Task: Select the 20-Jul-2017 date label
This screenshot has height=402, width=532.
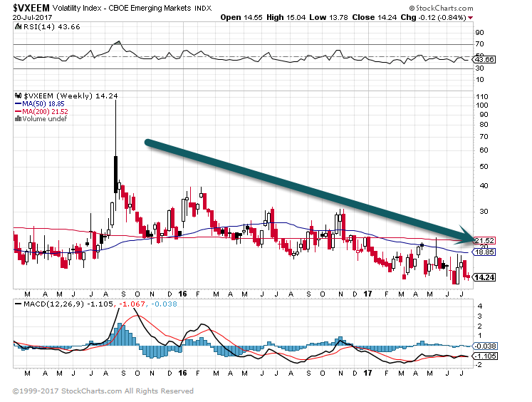Action: click(x=33, y=17)
